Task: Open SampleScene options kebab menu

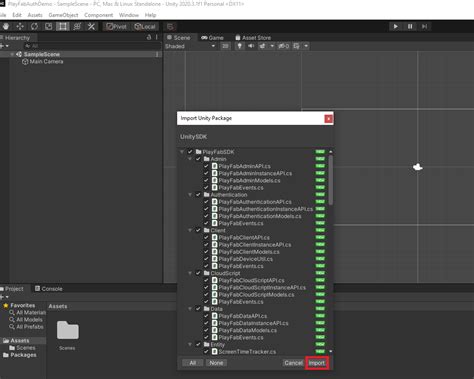Action: [157, 54]
